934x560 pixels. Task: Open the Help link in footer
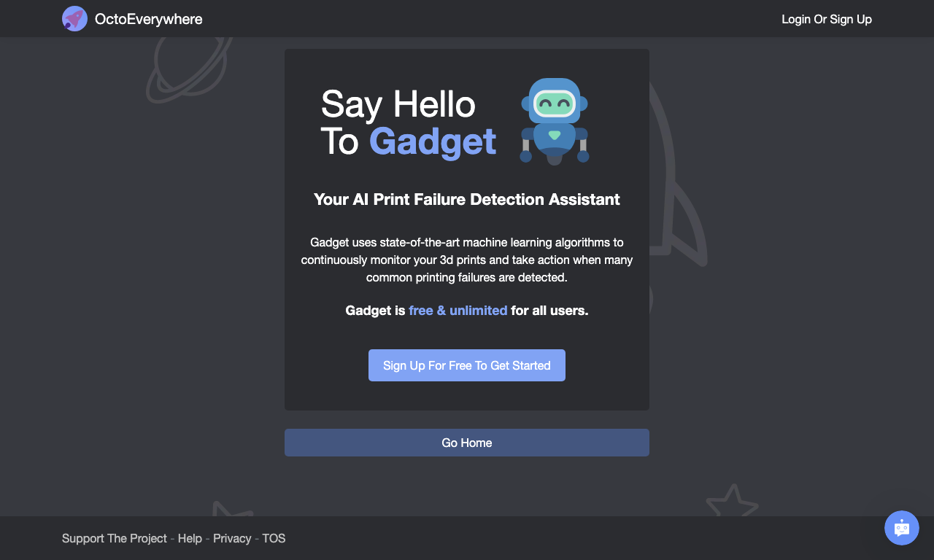(x=190, y=538)
